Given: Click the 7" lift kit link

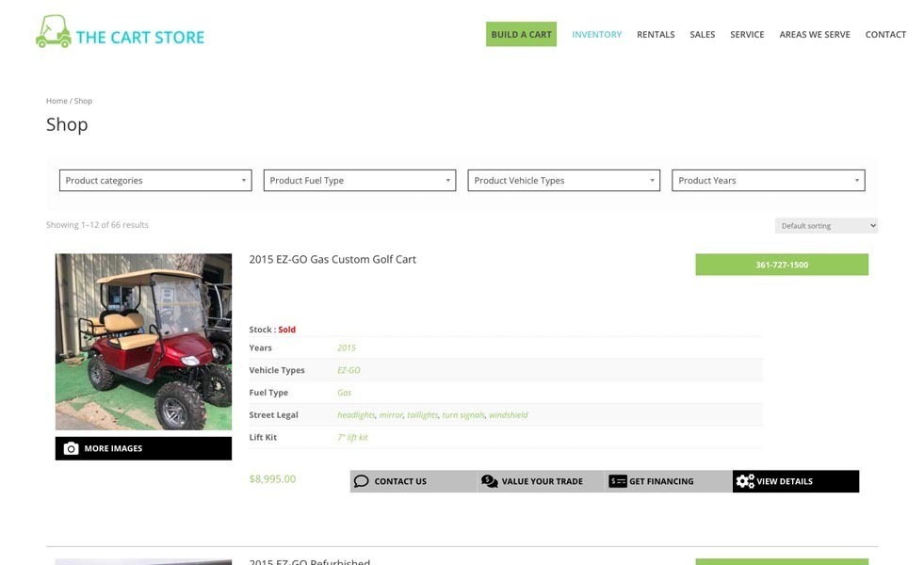Looking at the screenshot, I should coord(352,437).
